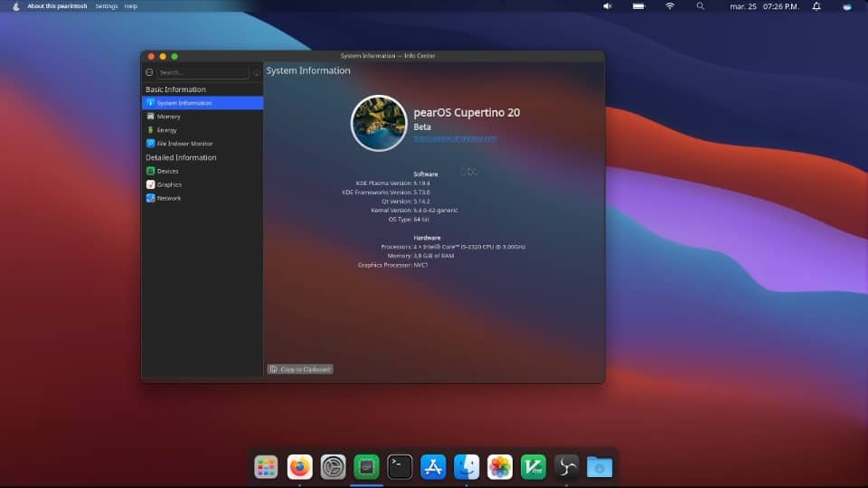Click the Basic Information section header
Viewport: 868px width, 488px height.
(x=175, y=89)
